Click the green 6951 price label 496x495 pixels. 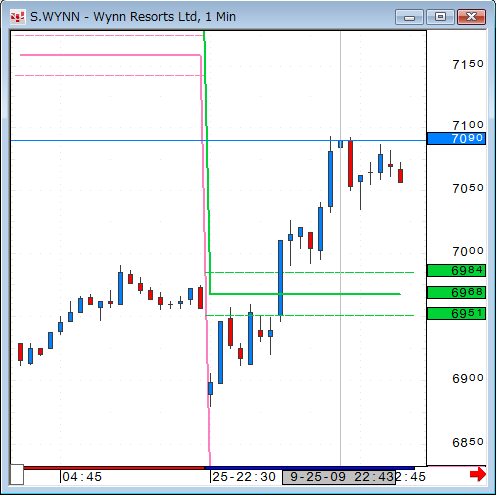tap(456, 313)
